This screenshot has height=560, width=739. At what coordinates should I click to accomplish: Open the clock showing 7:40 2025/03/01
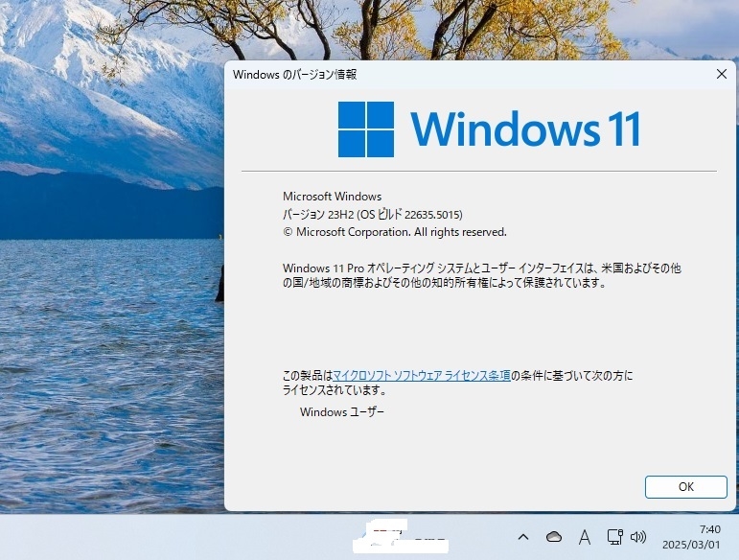point(691,537)
